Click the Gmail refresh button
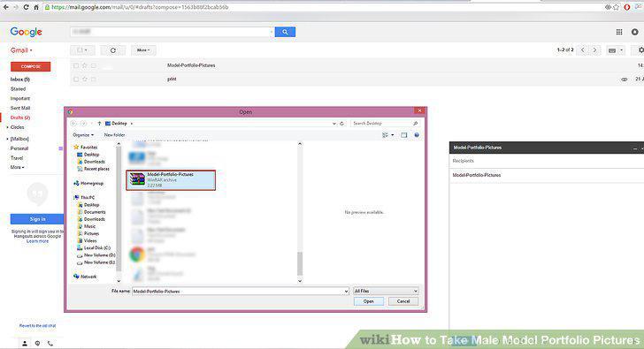 pos(113,50)
